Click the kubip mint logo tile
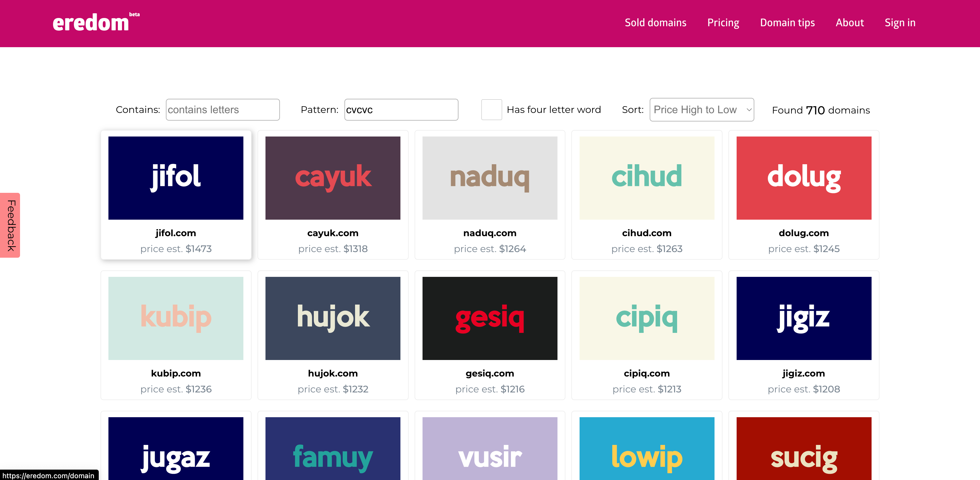Screen dimensions: 980x480 click(x=176, y=318)
